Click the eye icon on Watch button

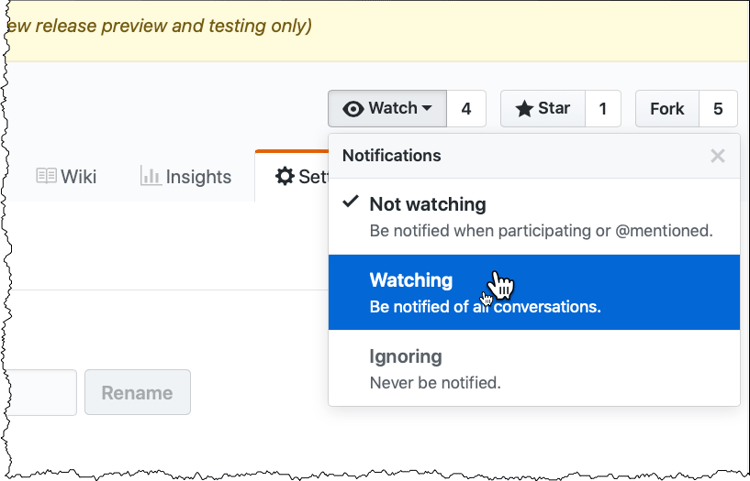click(x=353, y=109)
